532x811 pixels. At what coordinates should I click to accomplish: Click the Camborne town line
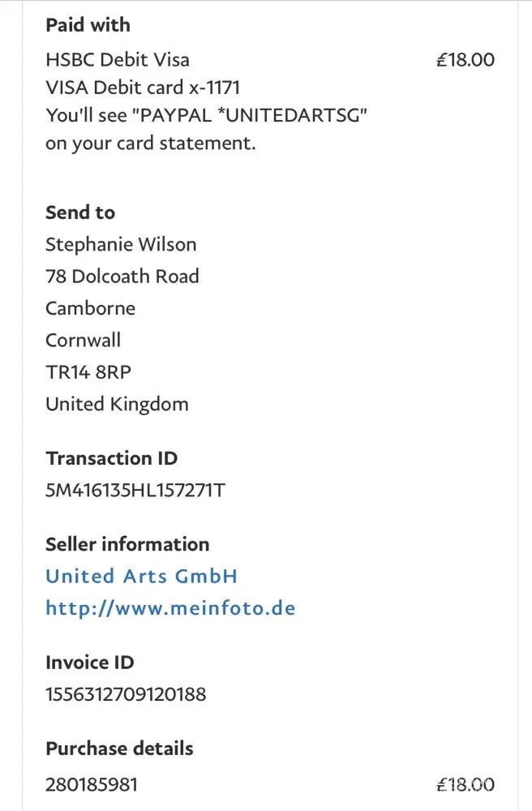90,308
